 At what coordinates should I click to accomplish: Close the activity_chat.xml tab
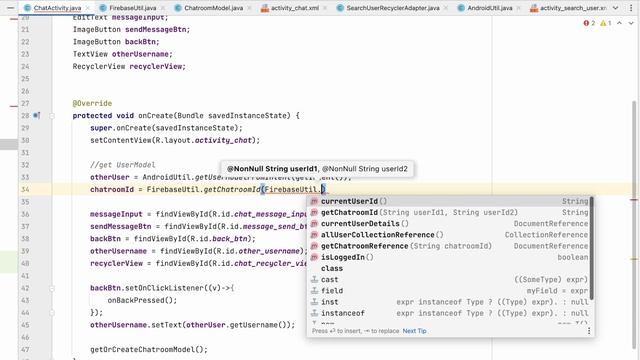325,8
